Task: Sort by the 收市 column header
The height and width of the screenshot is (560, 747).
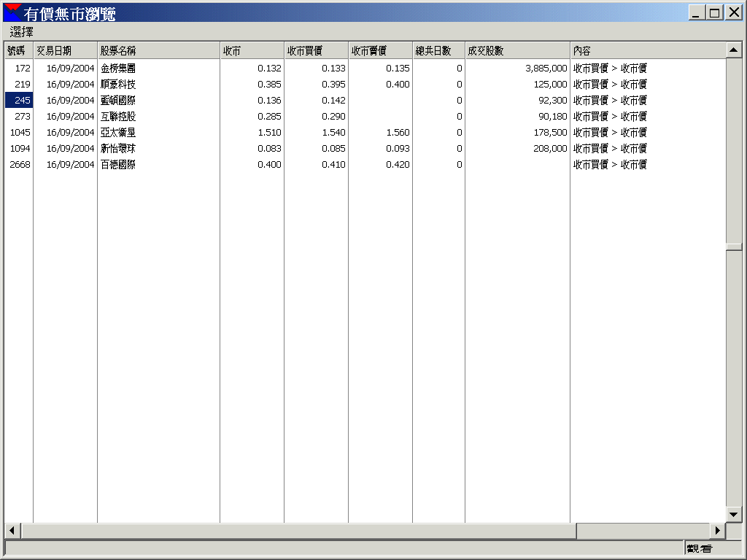Action: pyautogui.click(x=252, y=50)
